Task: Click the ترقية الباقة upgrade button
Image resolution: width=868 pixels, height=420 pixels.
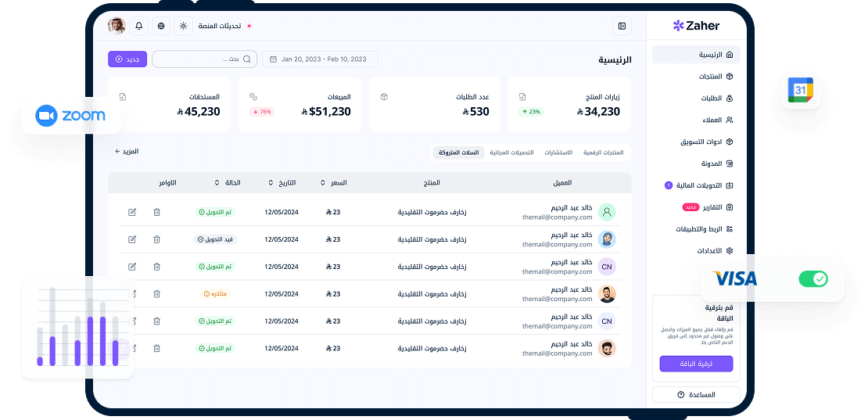Action: click(x=696, y=364)
